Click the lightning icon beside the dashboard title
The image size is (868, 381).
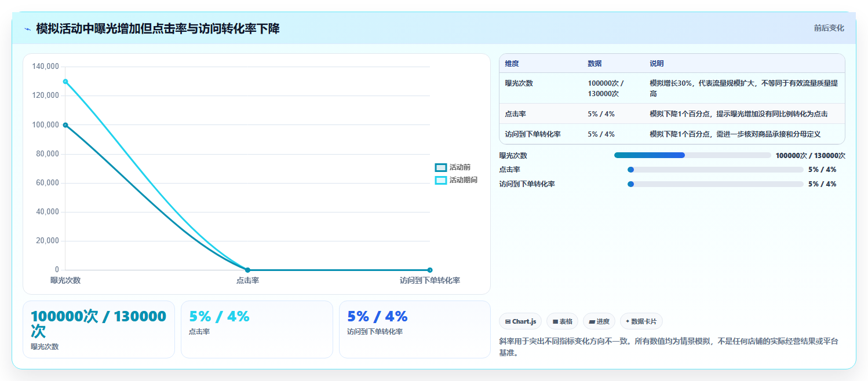[27, 29]
